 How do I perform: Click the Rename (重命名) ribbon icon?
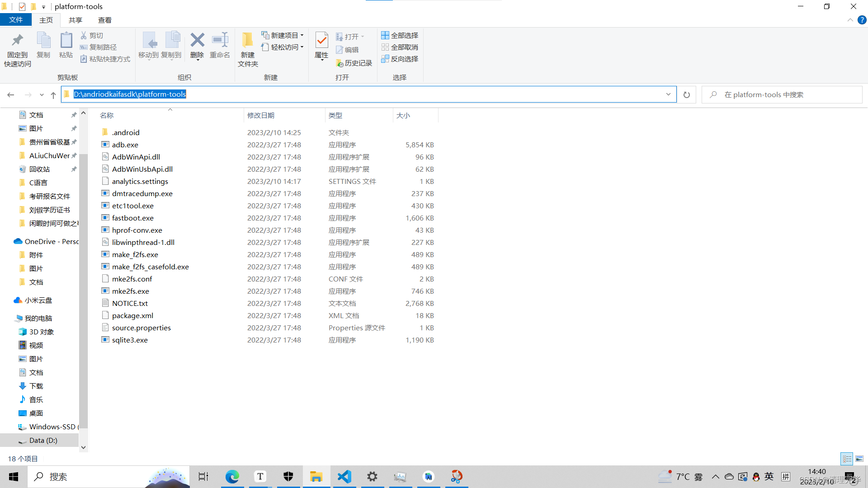click(220, 41)
